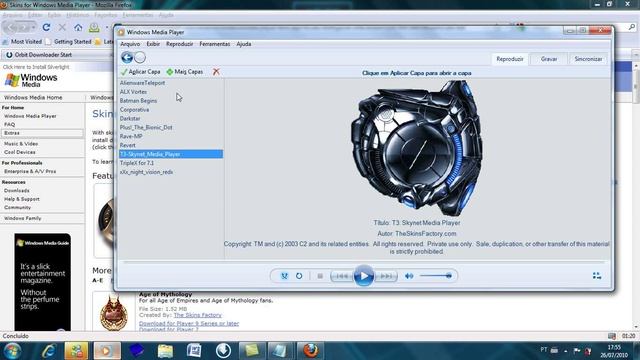This screenshot has width=640, height=360.
Task: Toggle shuffle in the player controls
Action: pyautogui.click(x=284, y=276)
